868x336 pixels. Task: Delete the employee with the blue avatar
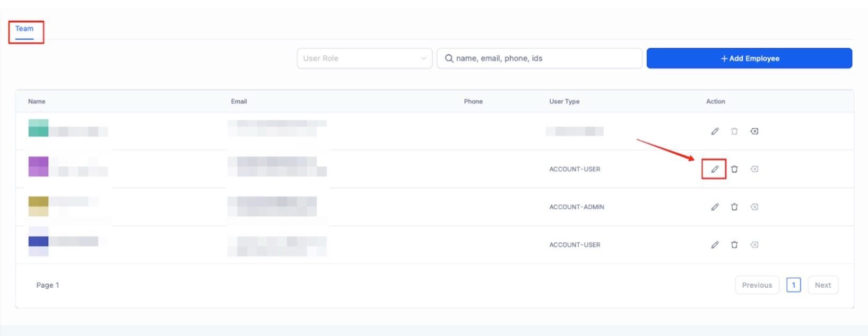(734, 245)
